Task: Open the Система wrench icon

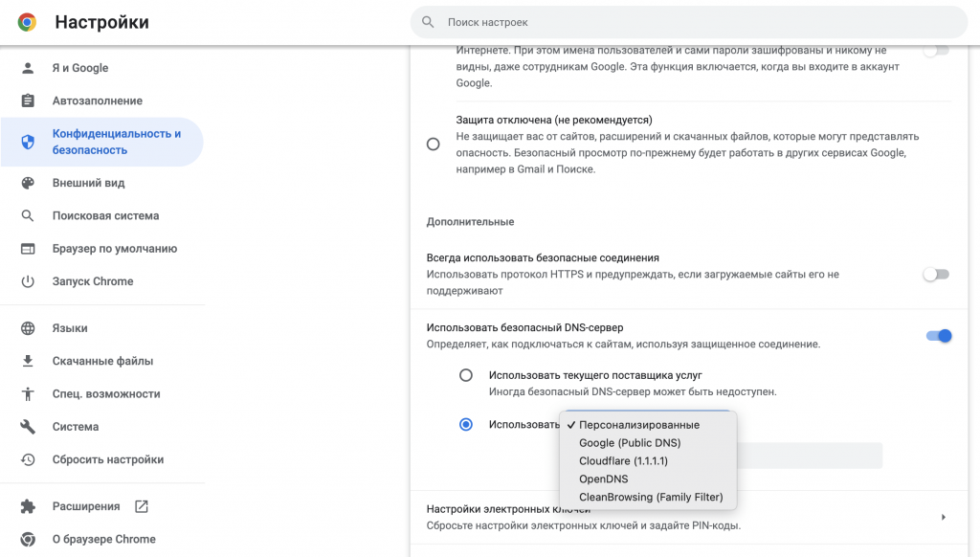Action: pyautogui.click(x=28, y=426)
